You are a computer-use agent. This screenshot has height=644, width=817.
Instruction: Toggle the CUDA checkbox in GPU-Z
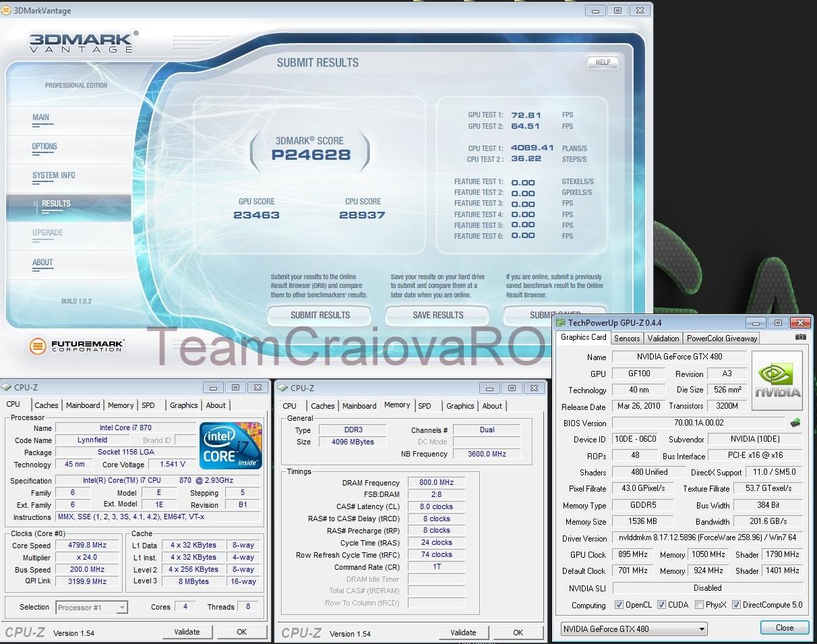tap(661, 605)
